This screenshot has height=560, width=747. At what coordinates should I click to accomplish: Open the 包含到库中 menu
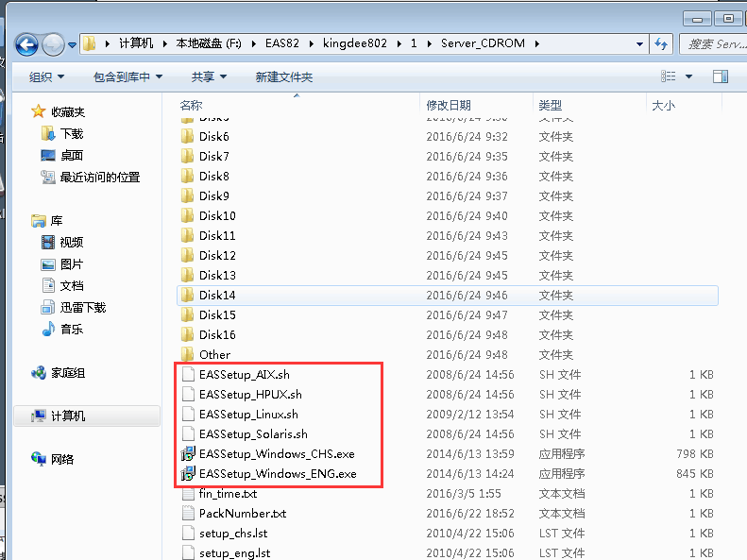click(x=127, y=76)
